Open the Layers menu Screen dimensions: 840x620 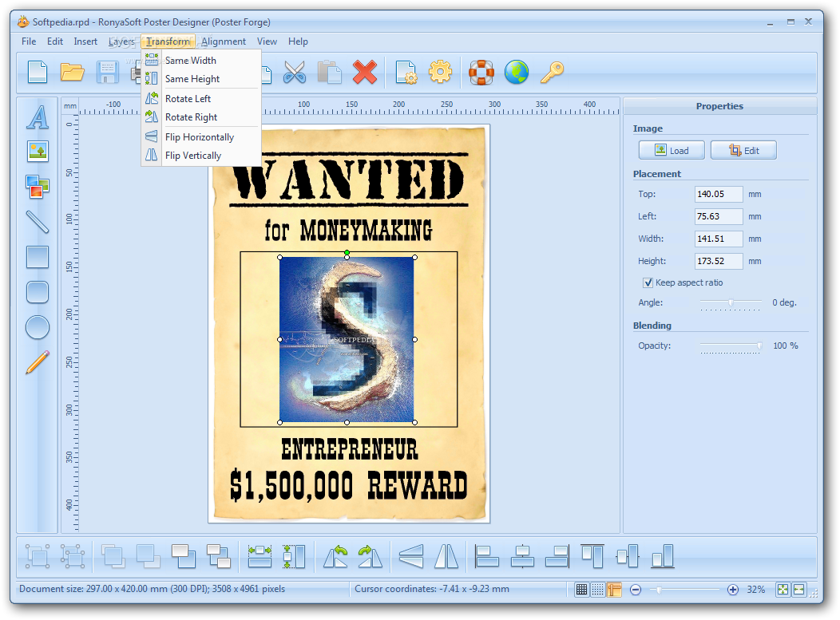(x=121, y=41)
